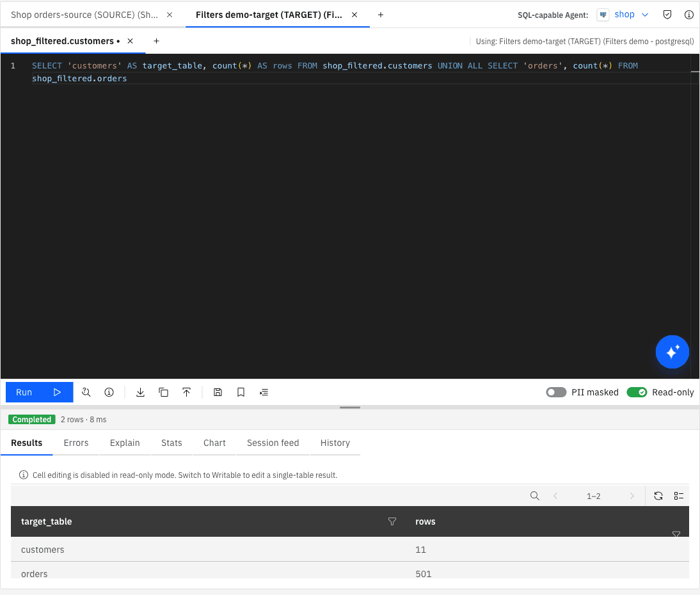Open the Session feed tab
This screenshot has height=595, width=700.
(273, 443)
